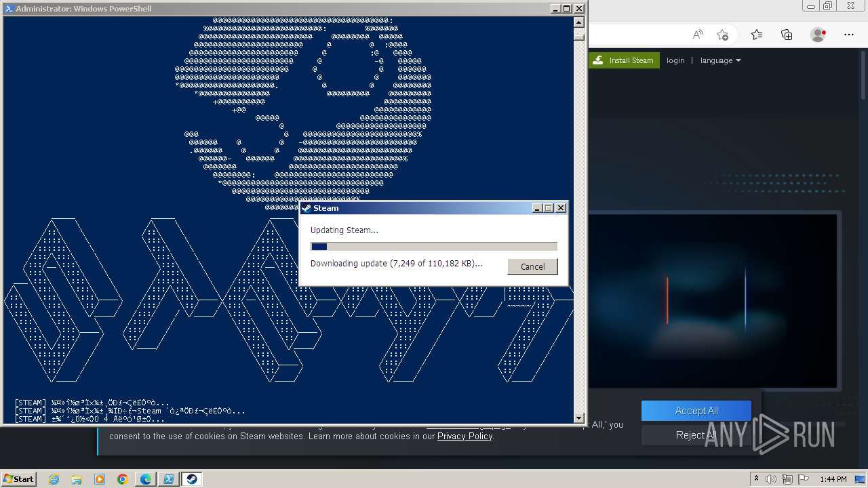Click the Steam update progress bar
868x488 pixels.
click(434, 247)
